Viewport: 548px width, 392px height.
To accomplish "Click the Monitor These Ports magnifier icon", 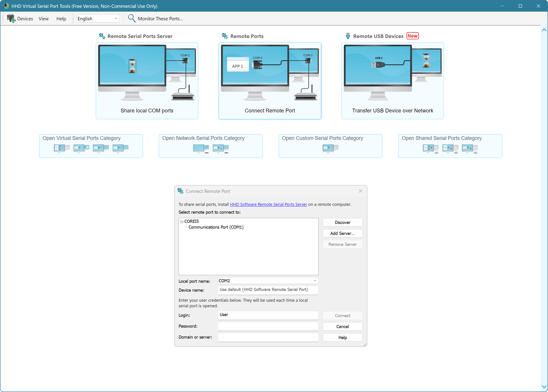I will click(x=131, y=18).
